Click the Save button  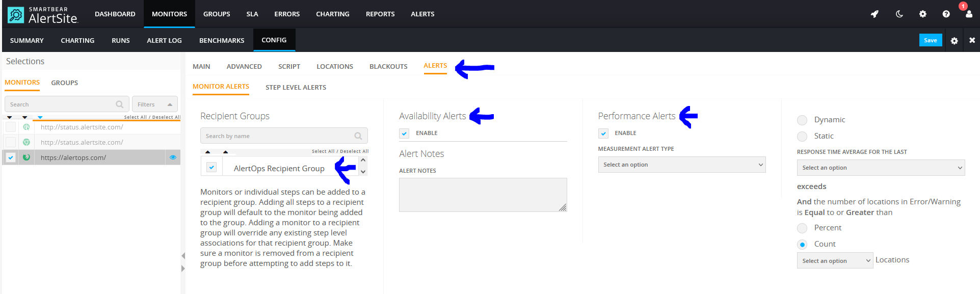pyautogui.click(x=930, y=40)
